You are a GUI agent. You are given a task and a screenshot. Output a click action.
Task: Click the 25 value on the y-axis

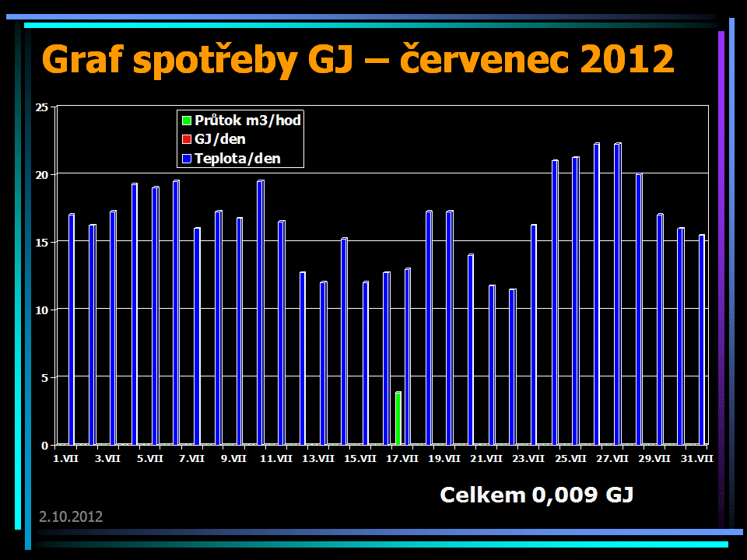pos(43,107)
